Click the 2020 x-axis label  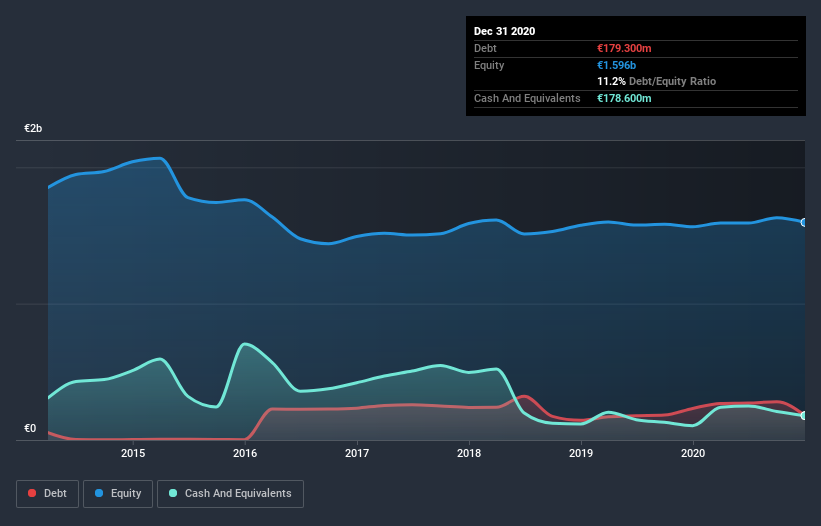(x=693, y=453)
